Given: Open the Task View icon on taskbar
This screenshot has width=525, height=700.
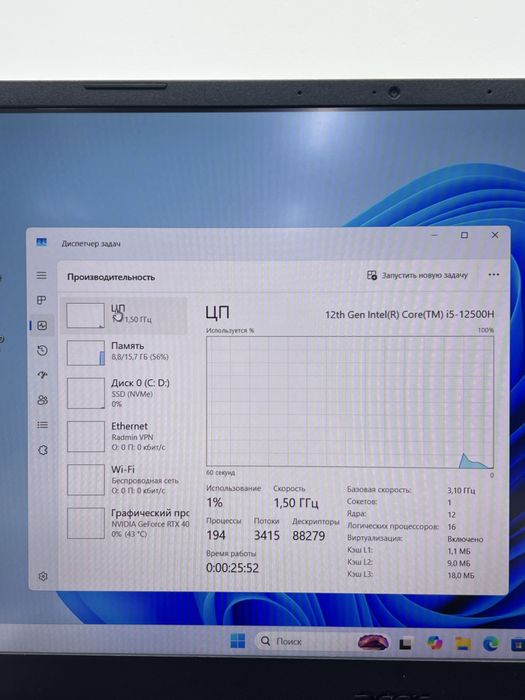Looking at the screenshot, I should (405, 644).
